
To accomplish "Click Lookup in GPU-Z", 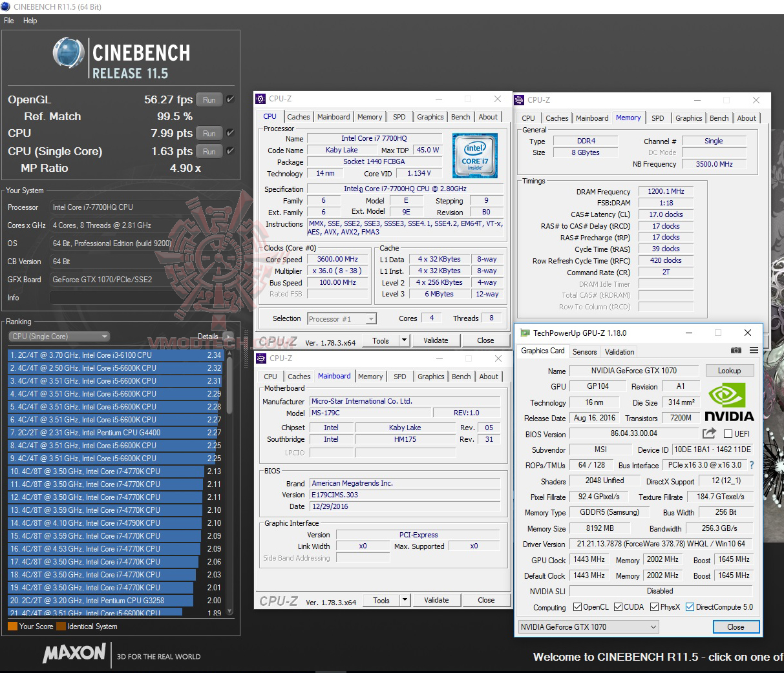I will [730, 370].
